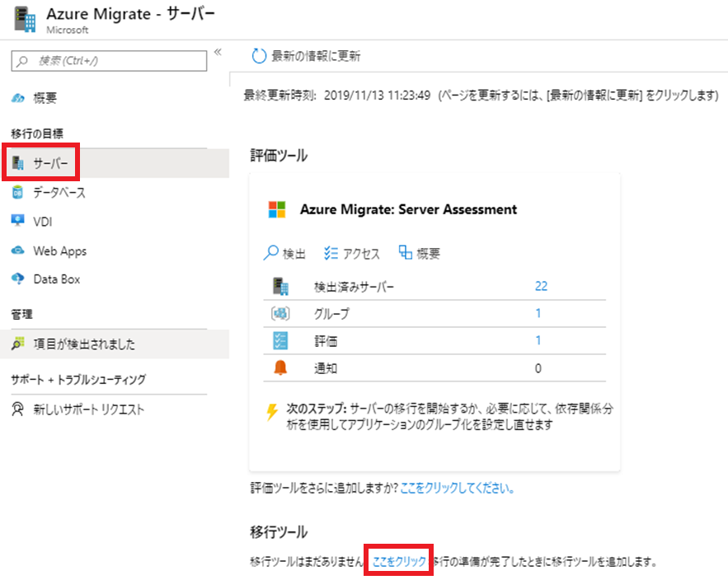Viewport: 728px width, 580px height.
Task: Collapse the sidebar with the double chevron
Action: pos(218,52)
